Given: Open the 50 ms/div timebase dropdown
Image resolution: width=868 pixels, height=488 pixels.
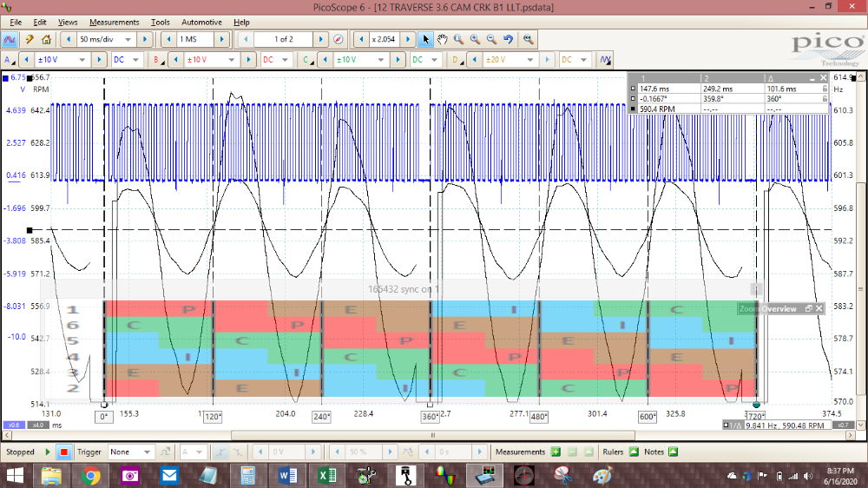Looking at the screenshot, I should pyautogui.click(x=128, y=39).
